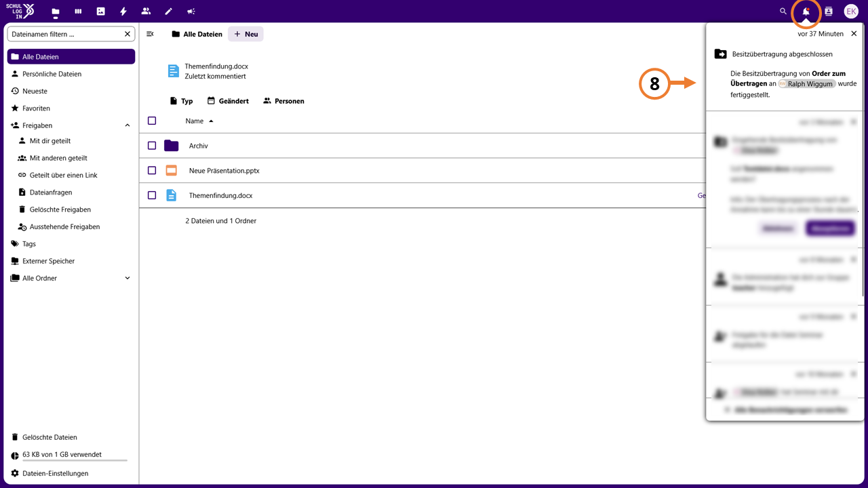Open the Contacts people icon in top bar
Image resolution: width=868 pixels, height=488 pixels.
coord(146,12)
